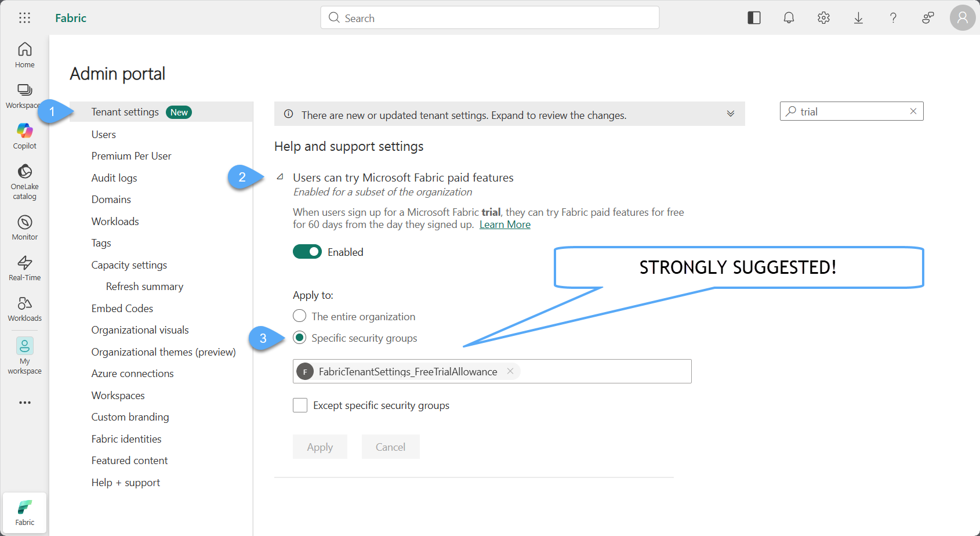Select The entire organization option

tap(299, 316)
